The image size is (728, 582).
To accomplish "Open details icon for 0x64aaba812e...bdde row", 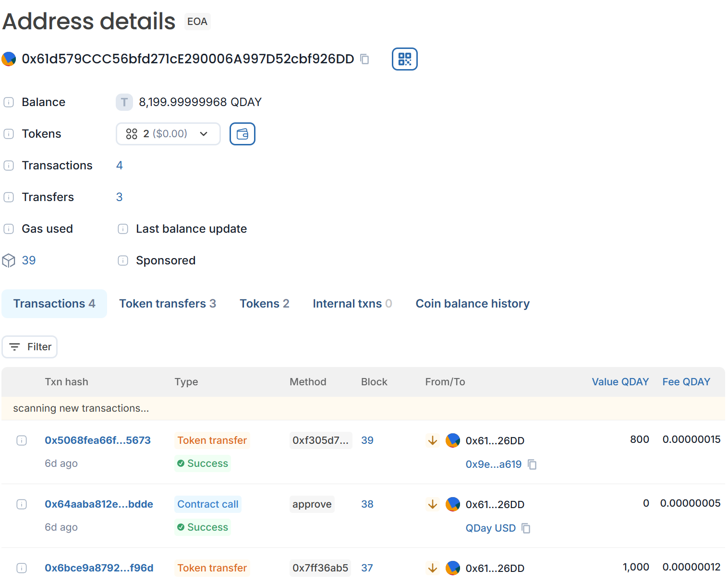I will coord(22,504).
